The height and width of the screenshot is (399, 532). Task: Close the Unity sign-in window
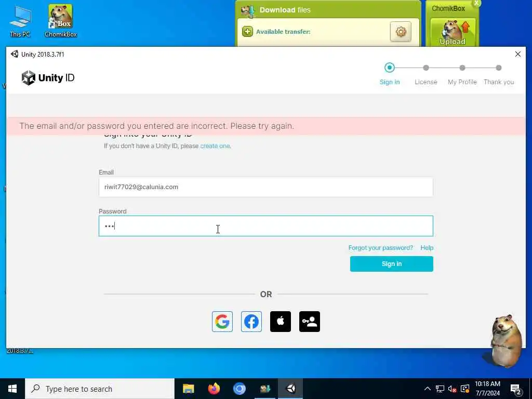click(x=518, y=54)
